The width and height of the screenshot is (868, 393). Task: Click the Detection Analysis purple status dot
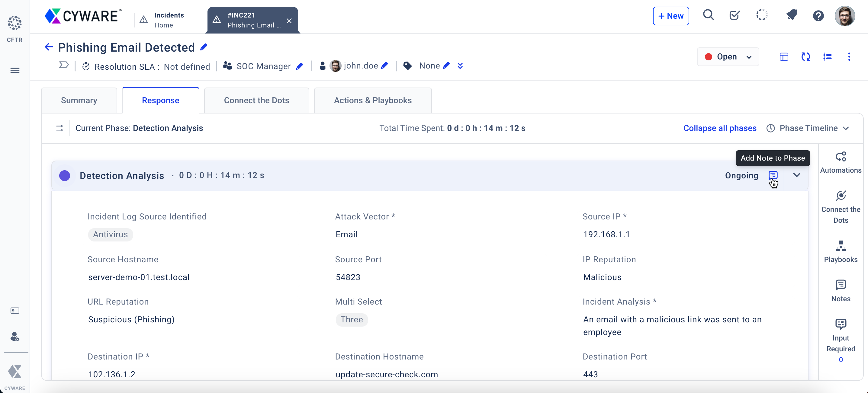tap(65, 175)
